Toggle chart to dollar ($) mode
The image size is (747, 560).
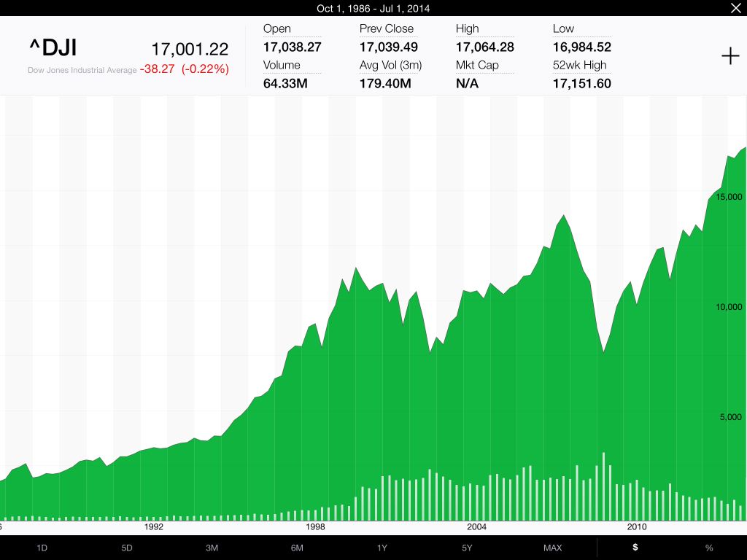635,548
